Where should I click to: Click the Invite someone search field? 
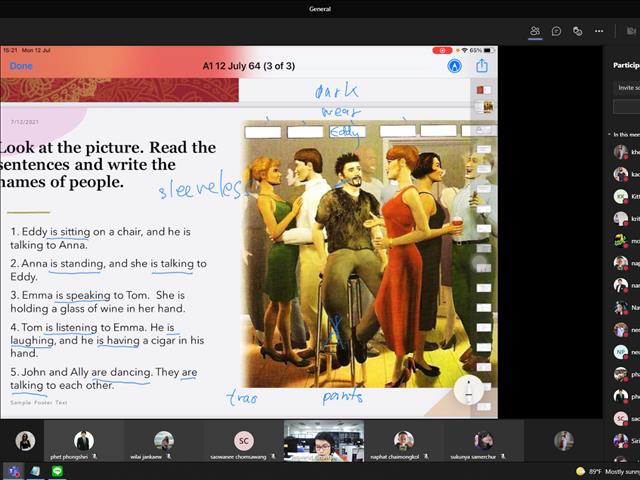pyautogui.click(x=627, y=88)
